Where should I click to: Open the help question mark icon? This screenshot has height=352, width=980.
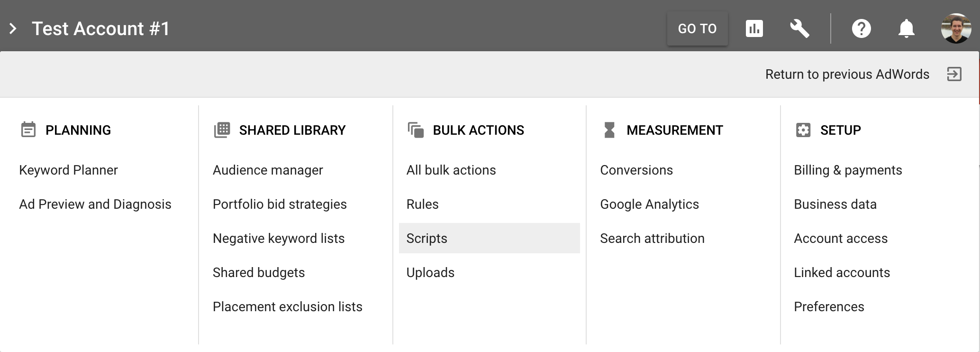point(861,28)
